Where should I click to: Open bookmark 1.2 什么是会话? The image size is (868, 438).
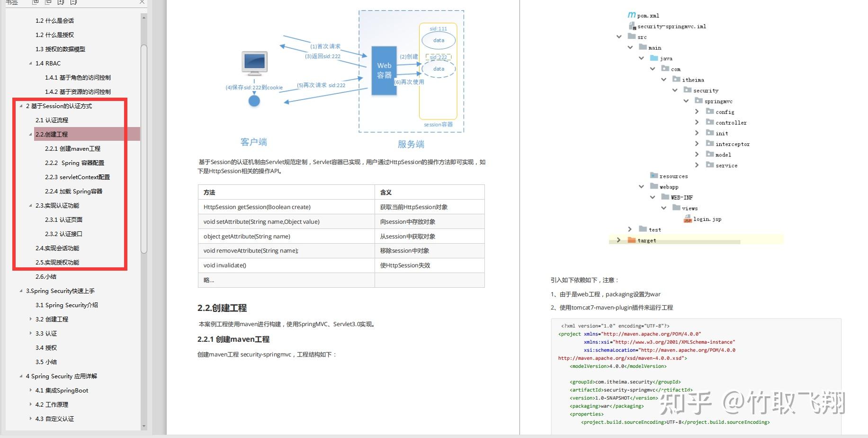coord(54,21)
